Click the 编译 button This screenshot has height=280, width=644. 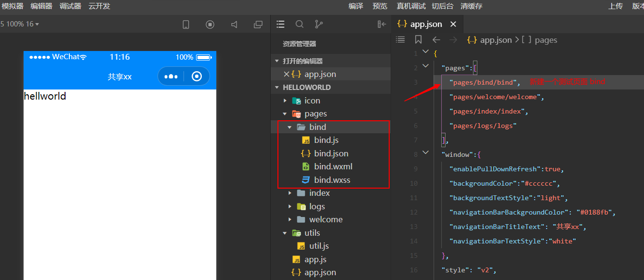click(x=356, y=6)
